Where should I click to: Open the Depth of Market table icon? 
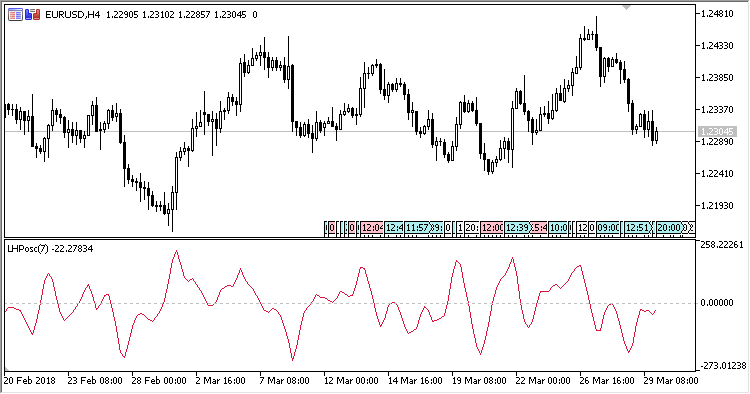coord(15,15)
